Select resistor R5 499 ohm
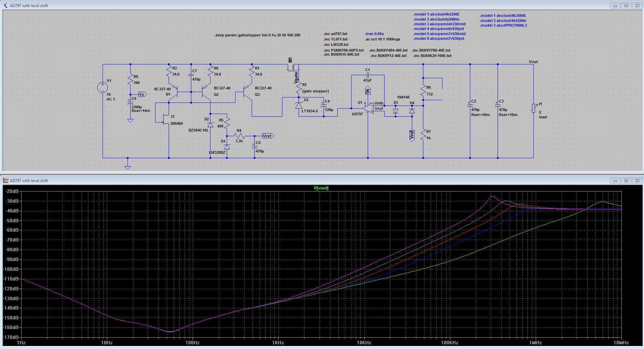644x349 pixels. click(227, 124)
